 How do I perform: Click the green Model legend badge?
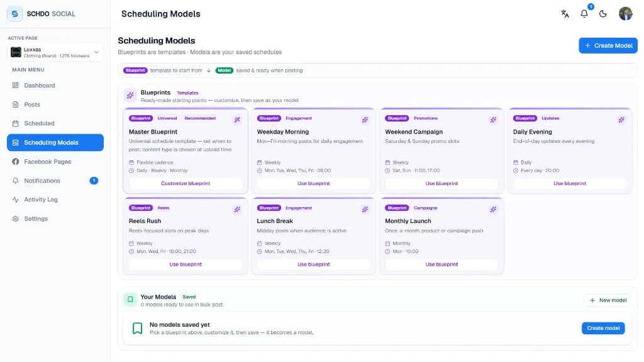tap(225, 71)
